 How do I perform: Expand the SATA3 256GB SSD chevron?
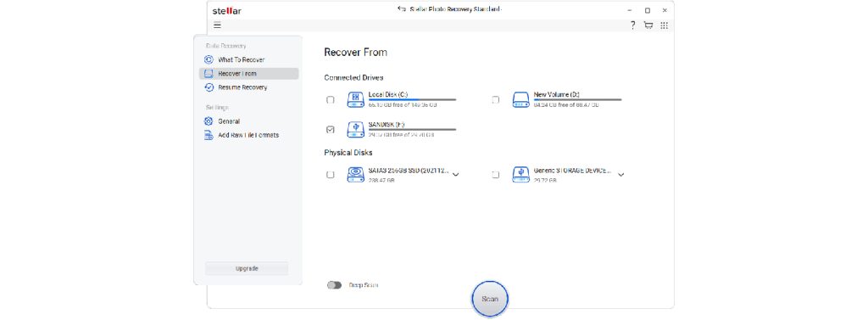[x=455, y=175]
